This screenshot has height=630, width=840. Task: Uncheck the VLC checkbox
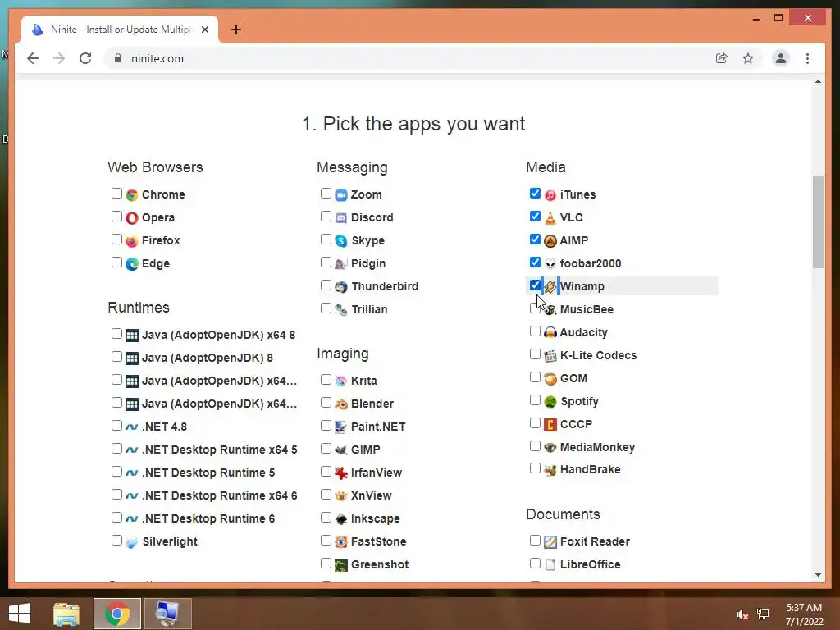[x=535, y=217]
